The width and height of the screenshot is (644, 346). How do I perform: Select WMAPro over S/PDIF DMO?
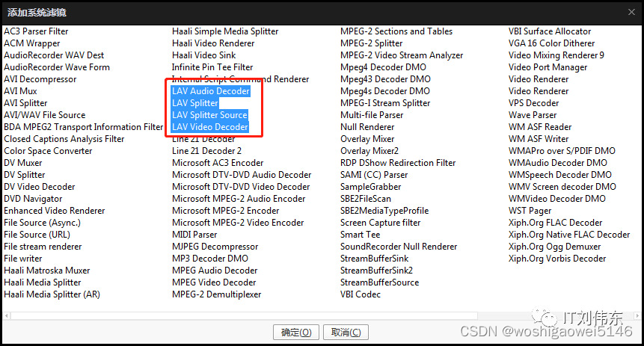click(x=562, y=151)
